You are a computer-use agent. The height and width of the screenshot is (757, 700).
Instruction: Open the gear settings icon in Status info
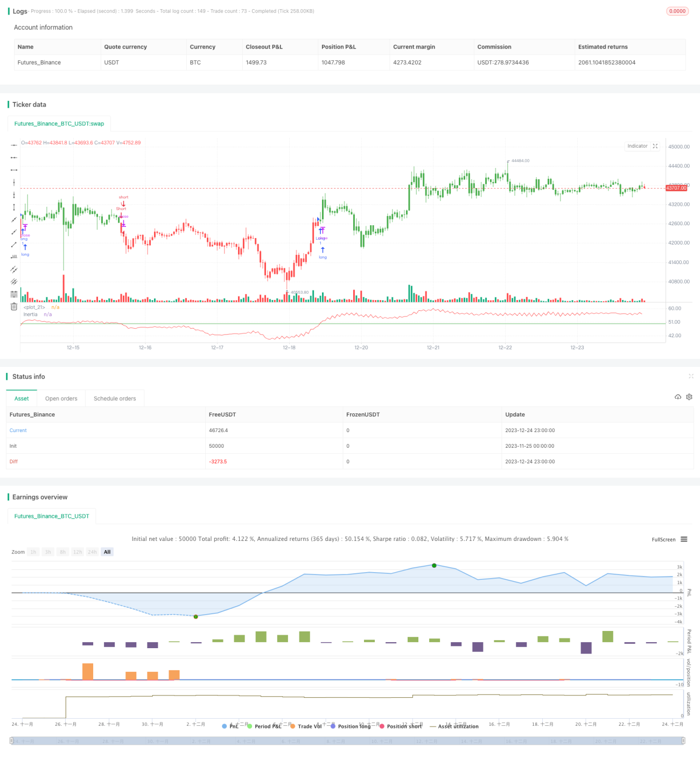click(689, 397)
